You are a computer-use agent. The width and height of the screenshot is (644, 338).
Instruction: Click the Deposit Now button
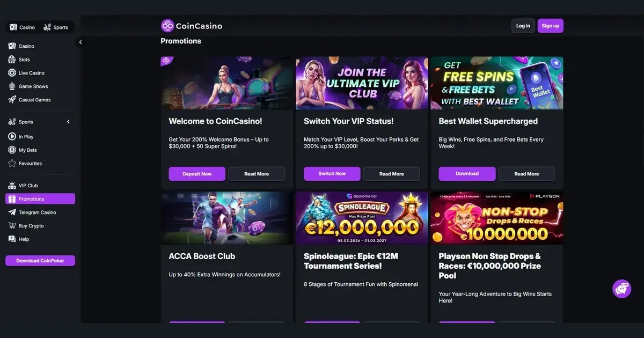pyautogui.click(x=197, y=174)
